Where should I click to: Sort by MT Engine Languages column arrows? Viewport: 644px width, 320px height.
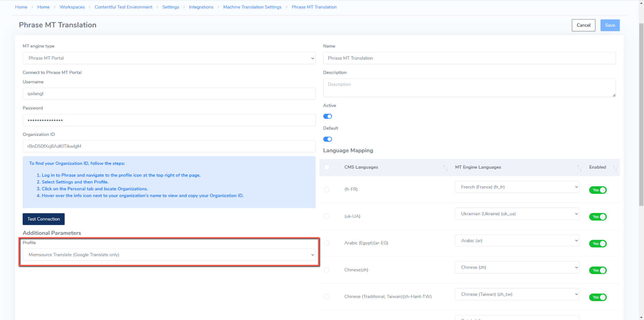pos(579,168)
